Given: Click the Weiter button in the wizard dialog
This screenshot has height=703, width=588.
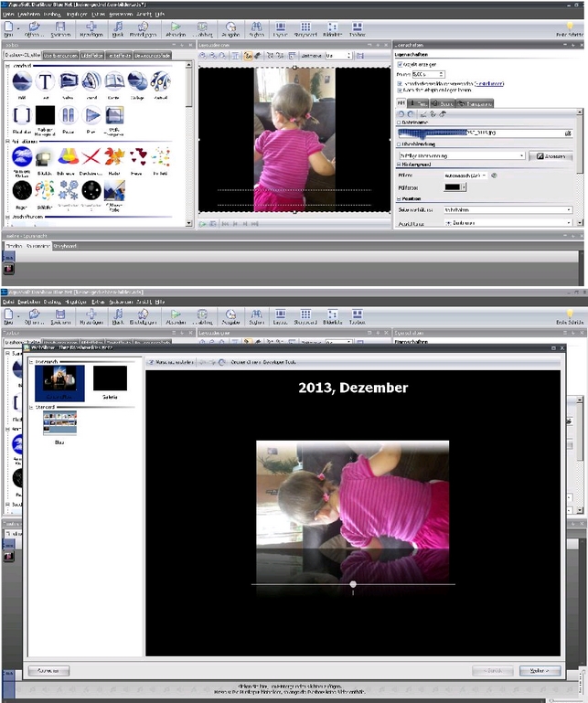Looking at the screenshot, I should tap(539, 670).
